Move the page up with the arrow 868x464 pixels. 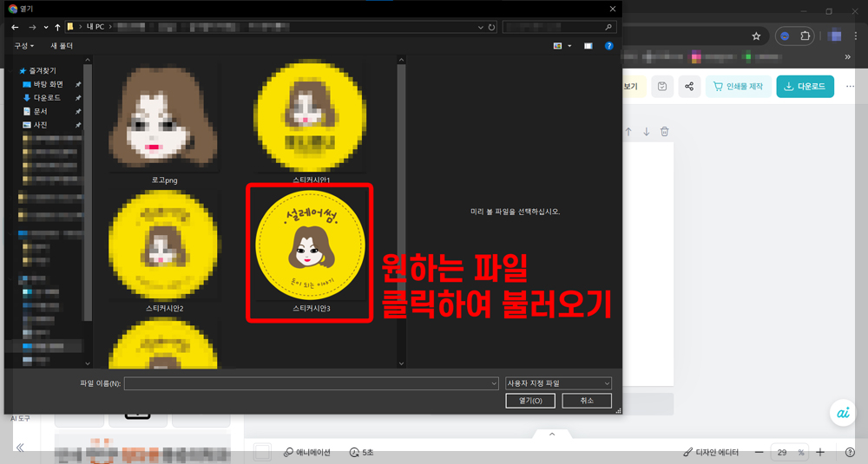(628, 132)
